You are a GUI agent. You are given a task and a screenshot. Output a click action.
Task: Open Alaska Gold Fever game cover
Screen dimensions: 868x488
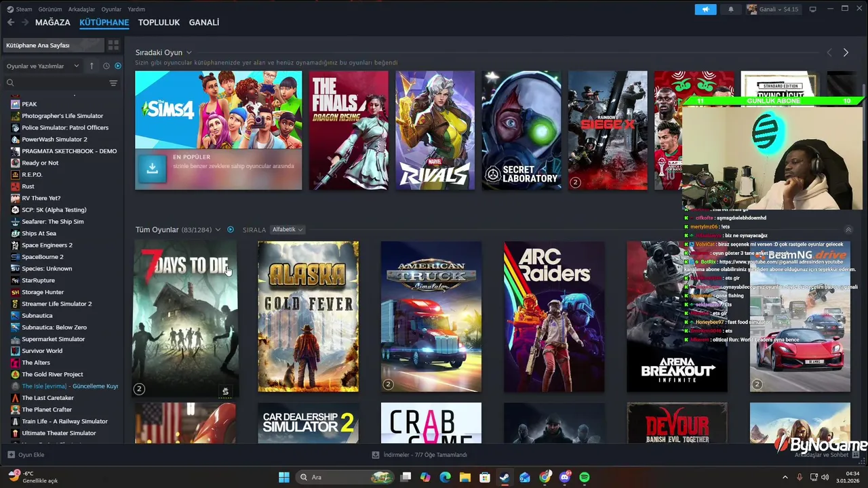tap(309, 317)
